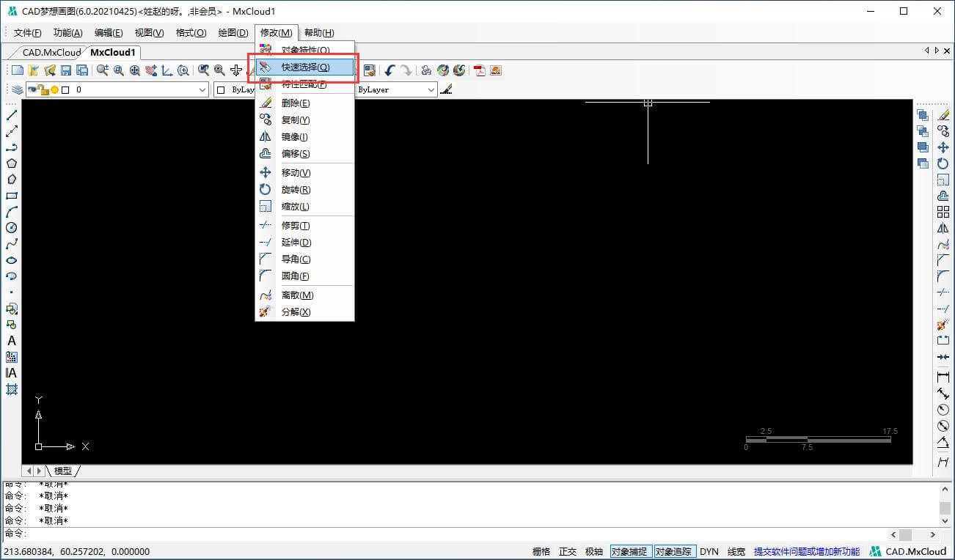Click the Mirror icon in right toolbar
Image resolution: width=955 pixels, height=560 pixels.
pyautogui.click(x=943, y=228)
